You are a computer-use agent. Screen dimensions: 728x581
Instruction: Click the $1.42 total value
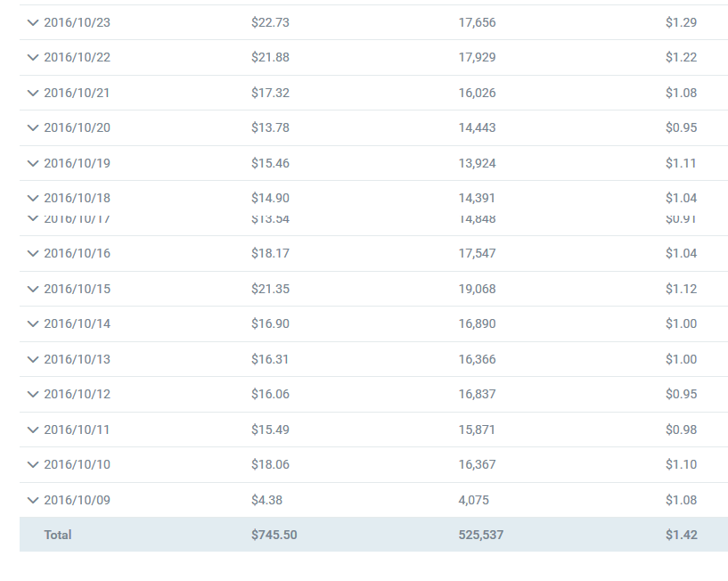point(682,535)
